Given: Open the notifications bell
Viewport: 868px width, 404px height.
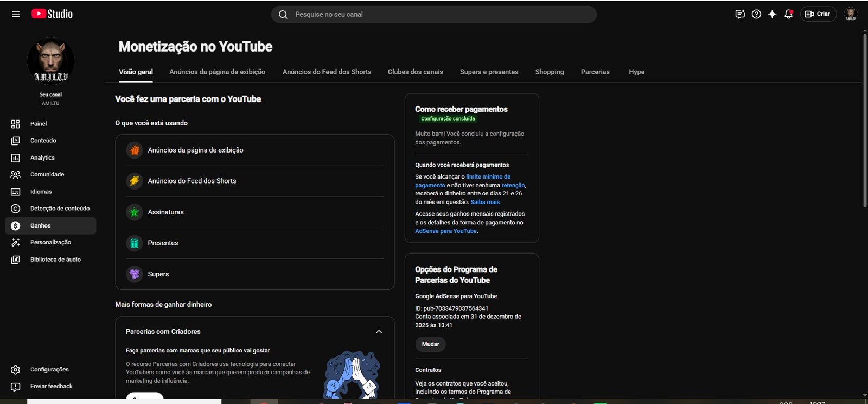Looking at the screenshot, I should [x=789, y=14].
